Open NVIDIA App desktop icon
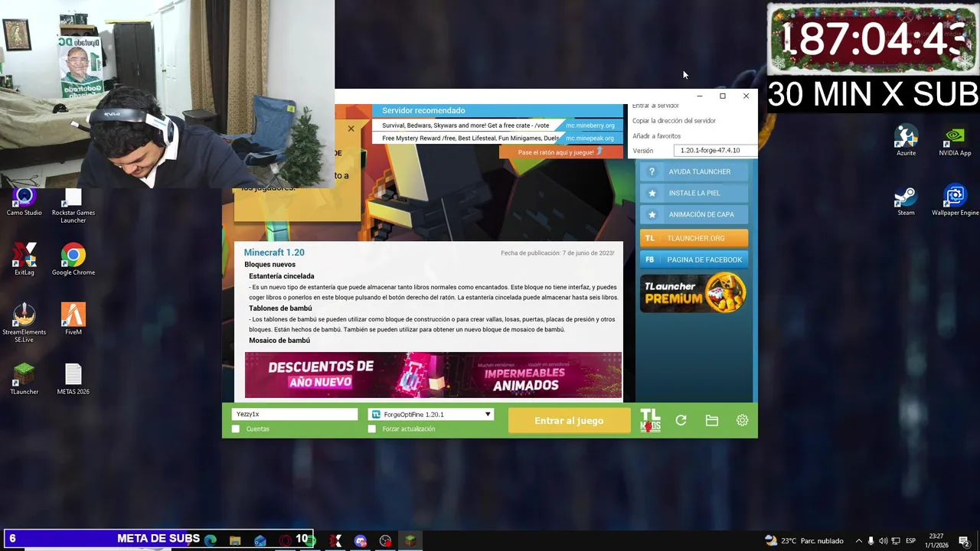Image resolution: width=980 pixels, height=551 pixels. pos(955,141)
